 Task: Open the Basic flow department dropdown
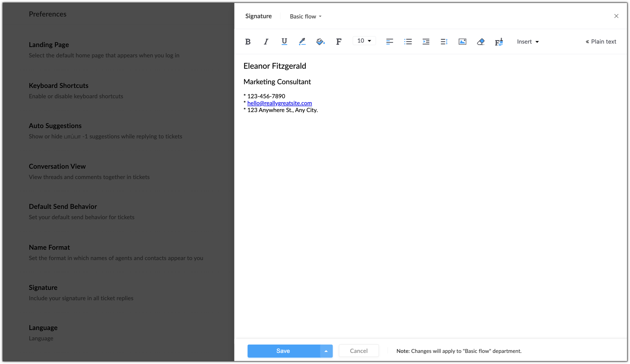tap(305, 17)
